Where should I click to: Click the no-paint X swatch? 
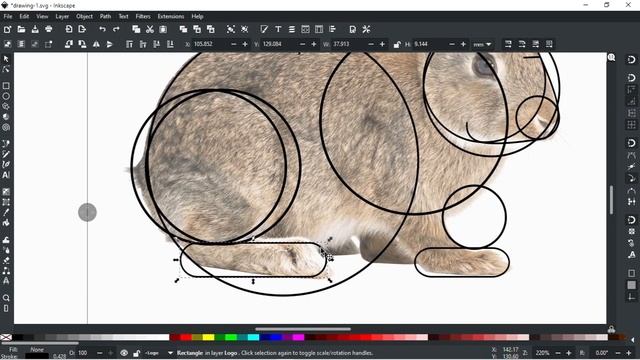[x=6, y=338]
